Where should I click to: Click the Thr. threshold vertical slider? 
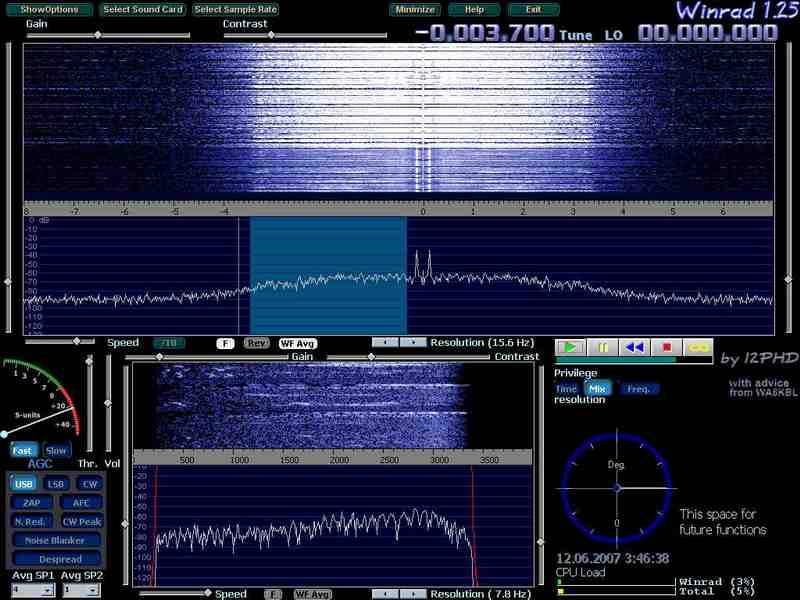coord(89,403)
